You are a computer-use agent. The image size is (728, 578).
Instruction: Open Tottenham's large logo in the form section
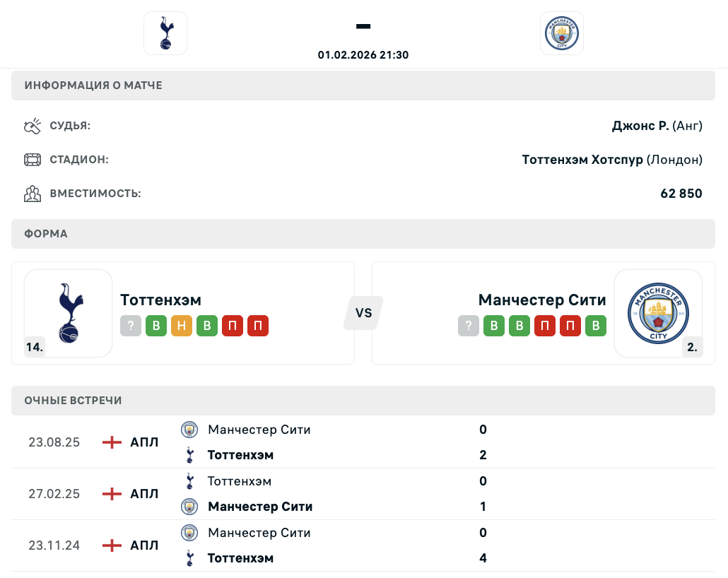pyautogui.click(x=69, y=313)
